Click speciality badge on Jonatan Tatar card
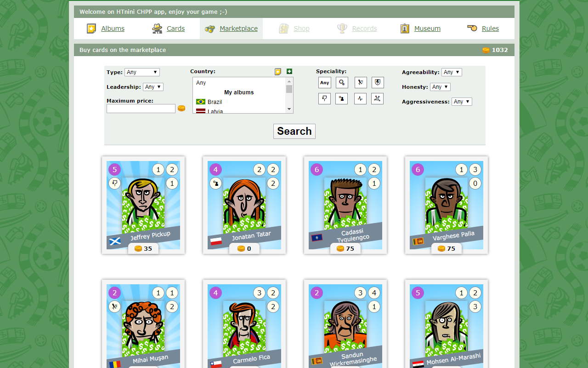 tap(215, 184)
